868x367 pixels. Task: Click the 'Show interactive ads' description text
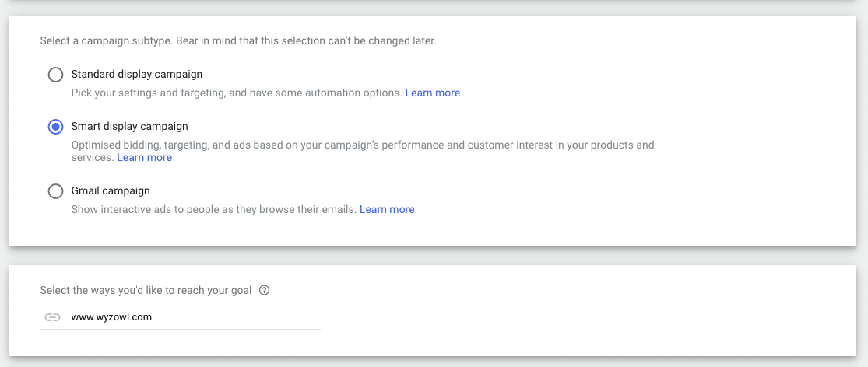pyautogui.click(x=213, y=209)
